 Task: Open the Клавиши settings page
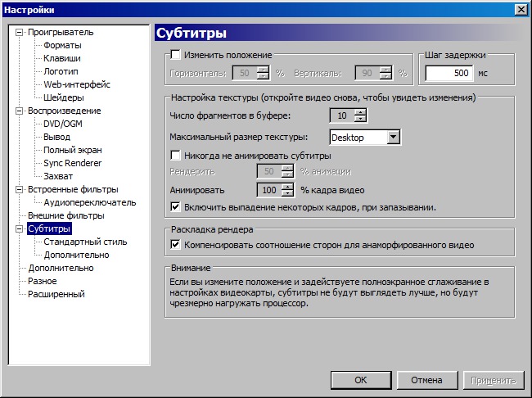pyautogui.click(x=62, y=59)
